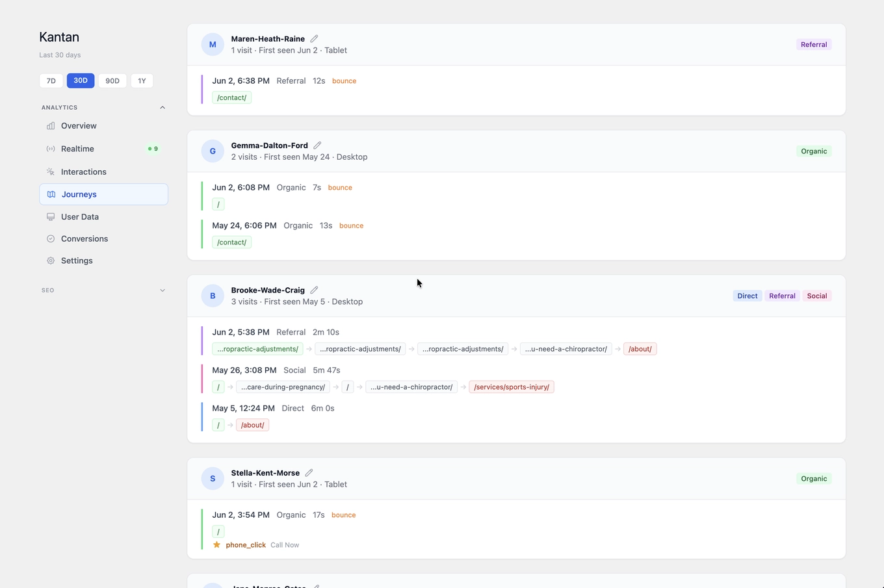884x588 pixels.
Task: Click the Call Now event text
Action: tap(285, 545)
